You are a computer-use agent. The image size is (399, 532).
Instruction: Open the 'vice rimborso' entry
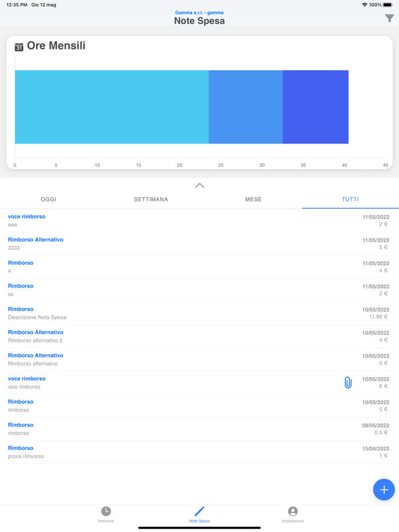(x=199, y=383)
